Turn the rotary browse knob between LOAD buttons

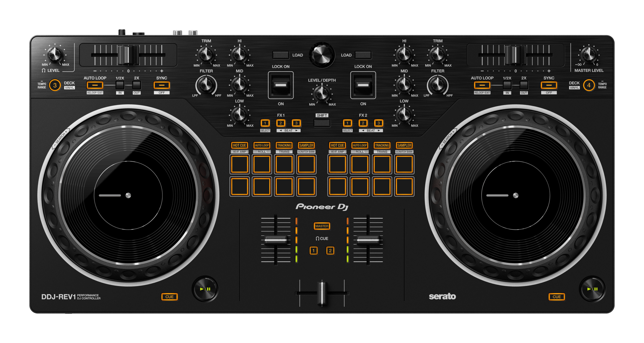click(x=322, y=55)
